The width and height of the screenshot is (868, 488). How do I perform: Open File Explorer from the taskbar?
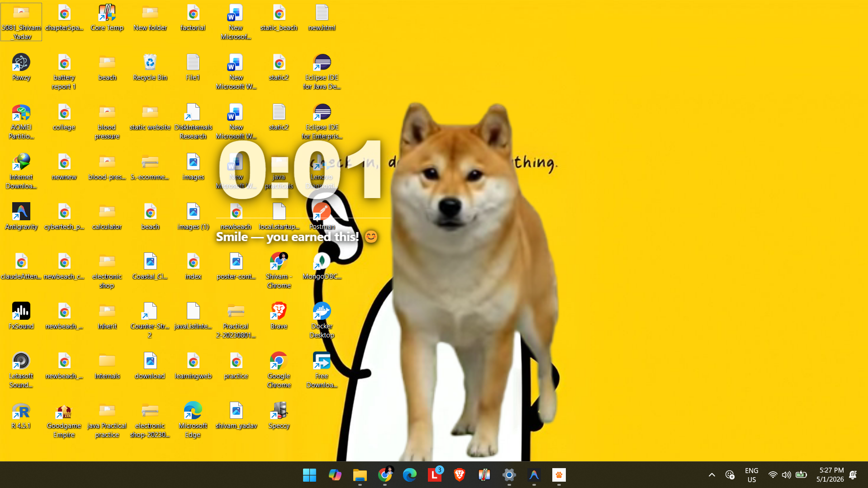360,475
